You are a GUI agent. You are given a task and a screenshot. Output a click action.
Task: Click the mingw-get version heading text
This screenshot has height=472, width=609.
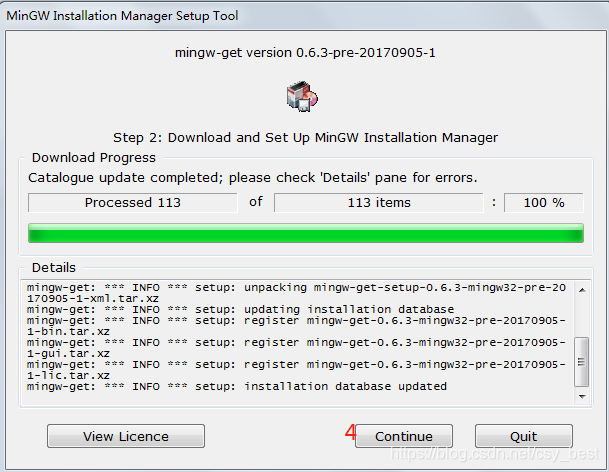pos(305,52)
